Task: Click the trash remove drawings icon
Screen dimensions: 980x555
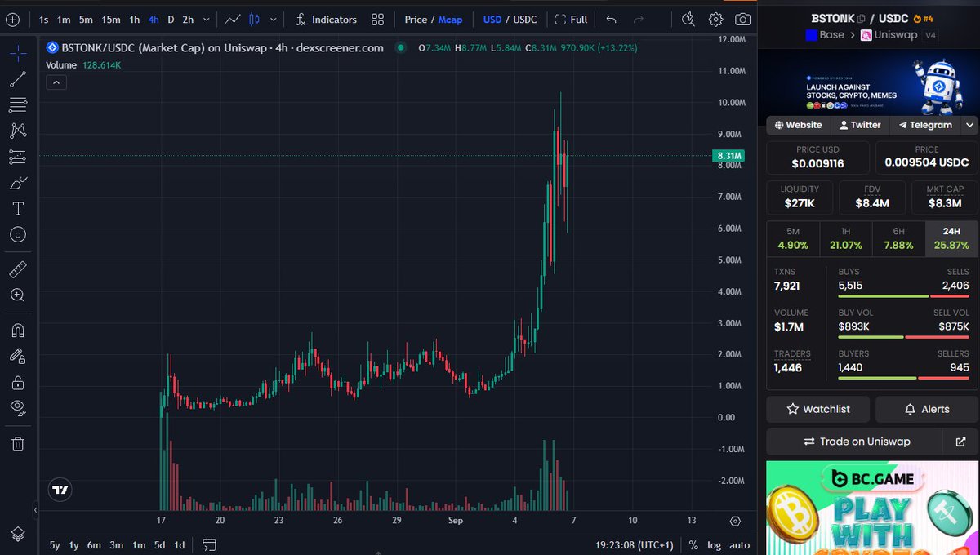Action: [x=18, y=443]
